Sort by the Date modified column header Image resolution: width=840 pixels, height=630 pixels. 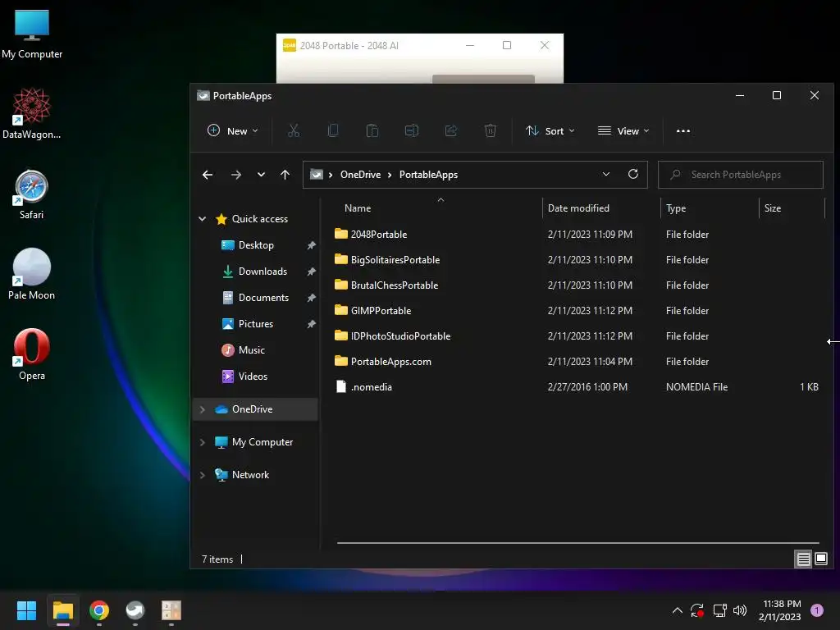pyautogui.click(x=601, y=208)
